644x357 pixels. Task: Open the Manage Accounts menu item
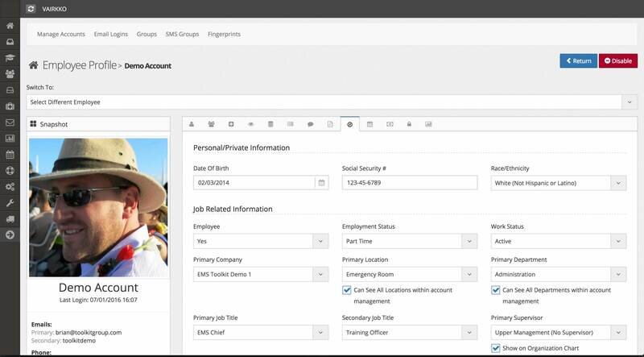pos(61,35)
